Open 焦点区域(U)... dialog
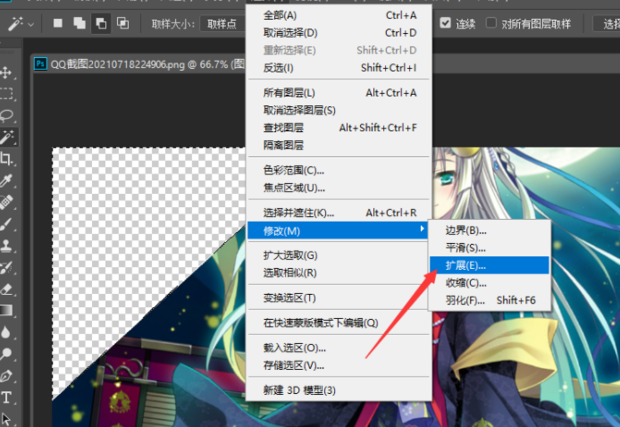 click(339, 187)
